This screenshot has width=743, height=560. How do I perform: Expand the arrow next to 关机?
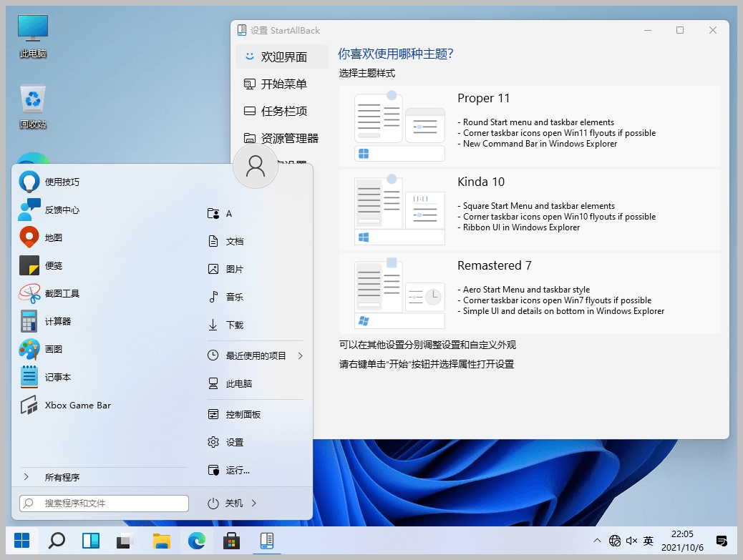pyautogui.click(x=254, y=503)
